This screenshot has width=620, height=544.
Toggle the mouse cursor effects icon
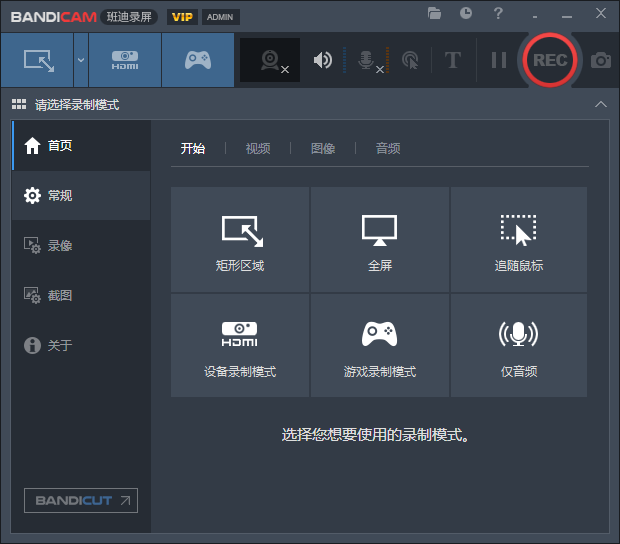tap(410, 60)
